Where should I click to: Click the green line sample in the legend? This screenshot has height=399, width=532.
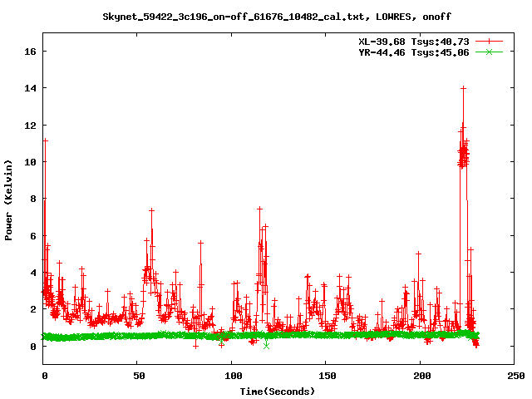[489, 52]
